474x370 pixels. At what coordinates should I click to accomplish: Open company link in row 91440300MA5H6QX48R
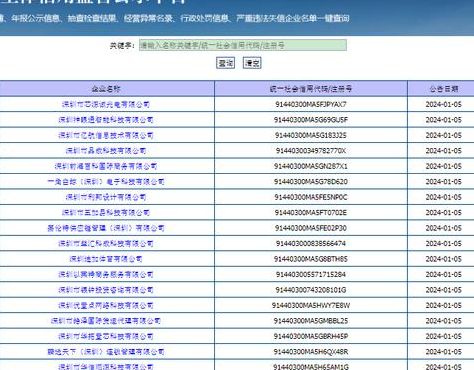point(106,352)
